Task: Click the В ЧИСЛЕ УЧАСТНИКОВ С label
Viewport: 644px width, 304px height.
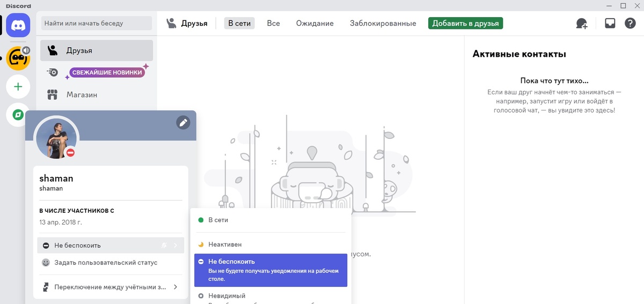Action: [x=77, y=211]
